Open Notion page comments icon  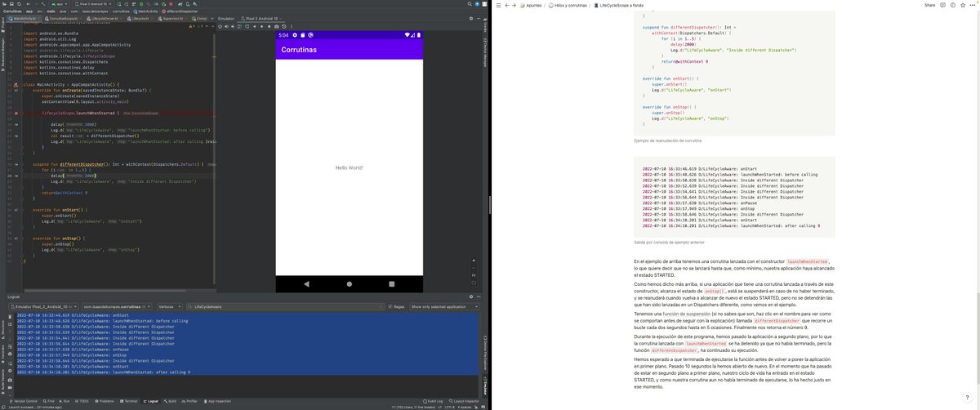[x=942, y=5]
